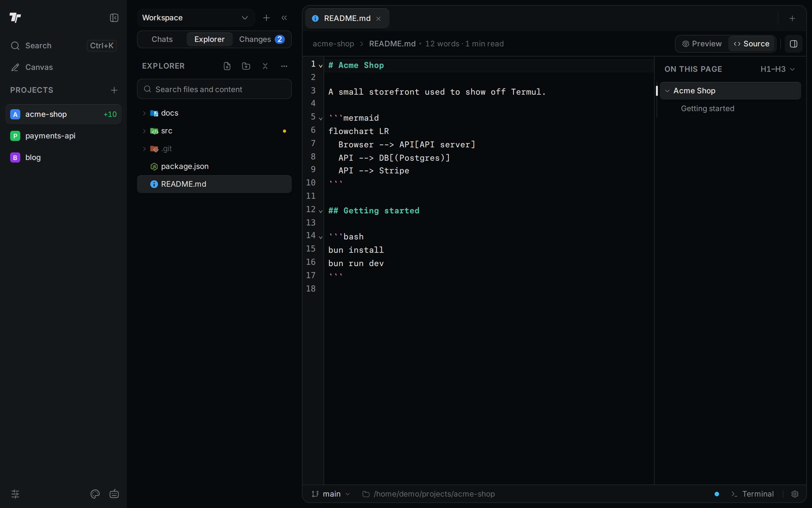Open the assistant bot icon
The height and width of the screenshot is (508, 812).
tap(114, 494)
